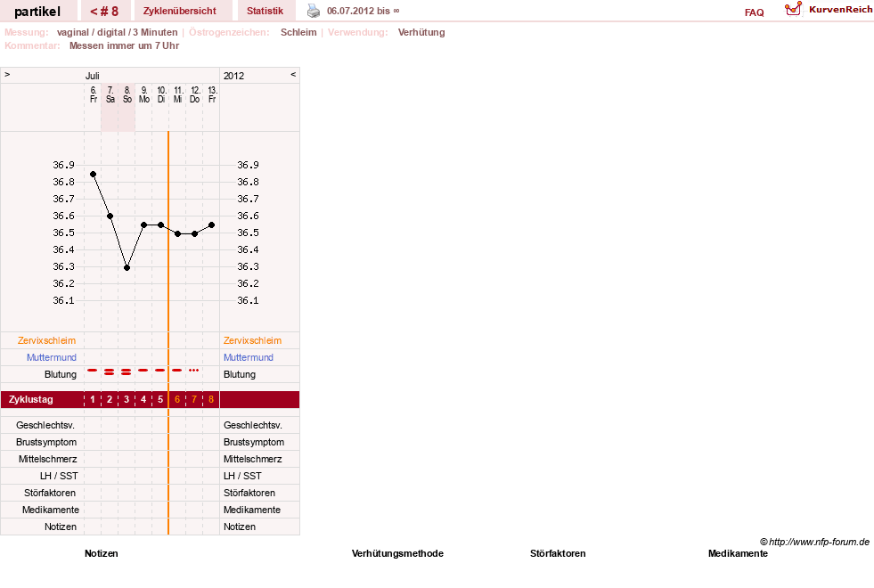Click the Blutung mark for day 1
Image resolution: width=874 pixels, height=588 pixels.
(93, 370)
